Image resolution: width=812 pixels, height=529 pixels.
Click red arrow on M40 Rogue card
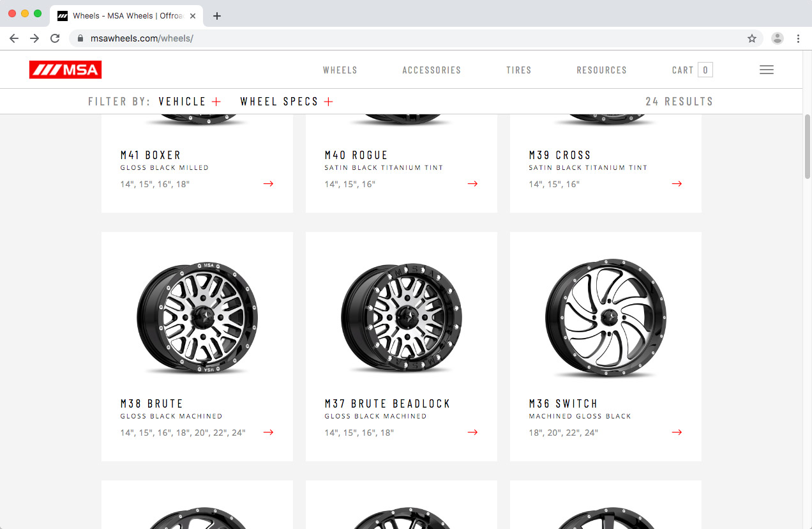pyautogui.click(x=472, y=184)
